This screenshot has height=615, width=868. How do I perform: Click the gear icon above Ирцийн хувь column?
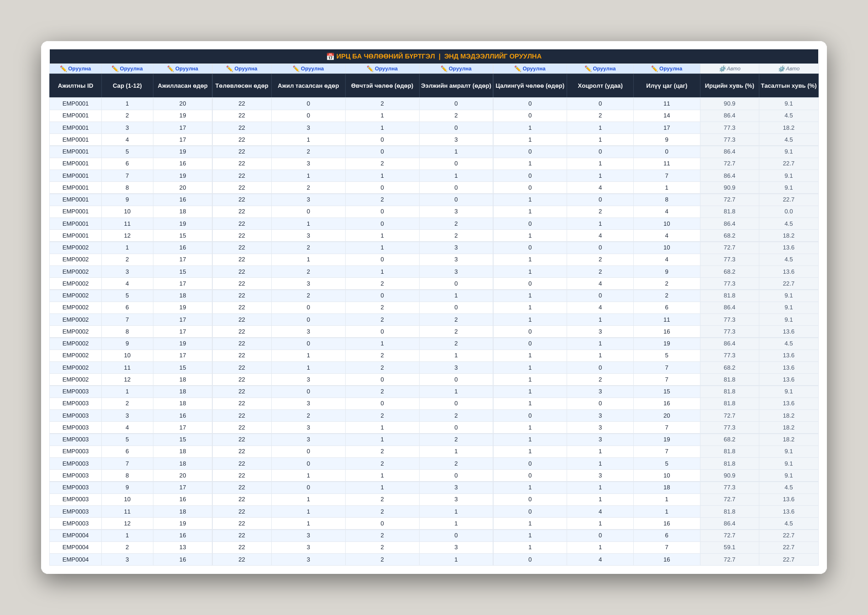click(722, 69)
